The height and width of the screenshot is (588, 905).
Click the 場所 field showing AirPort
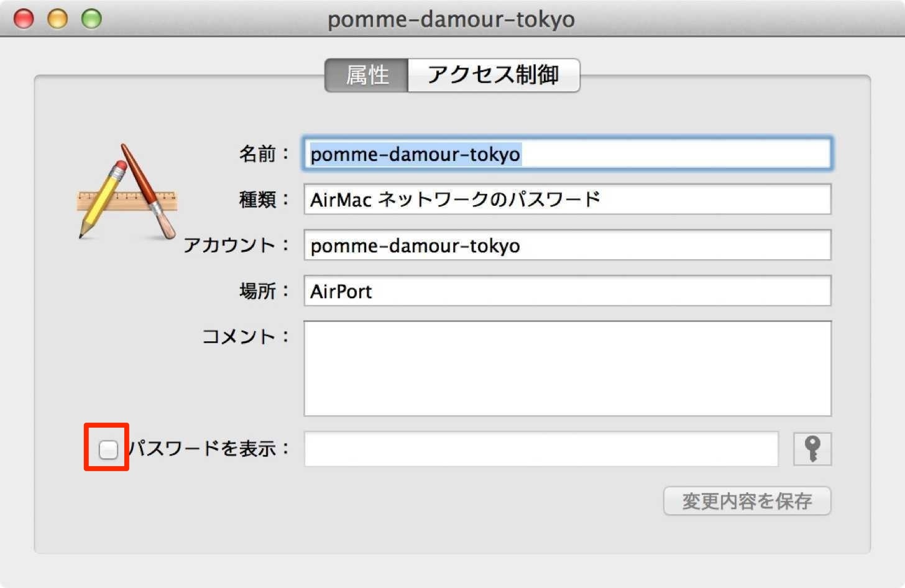pos(567,291)
